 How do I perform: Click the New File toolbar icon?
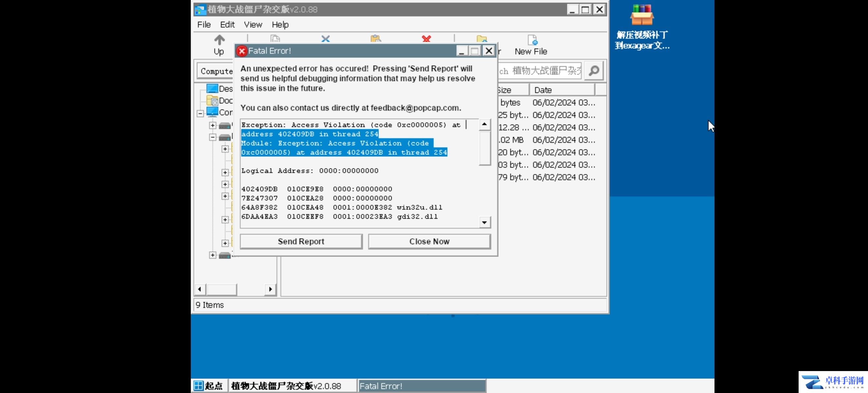click(531, 45)
